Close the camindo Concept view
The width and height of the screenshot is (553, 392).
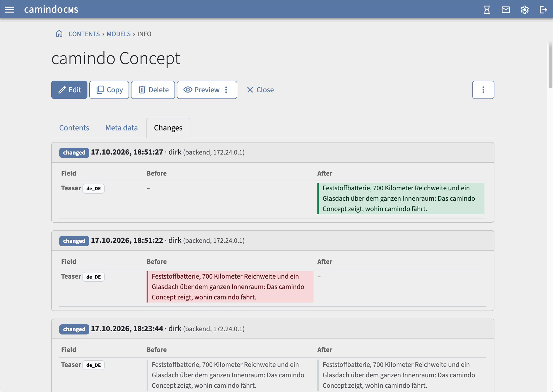point(260,90)
